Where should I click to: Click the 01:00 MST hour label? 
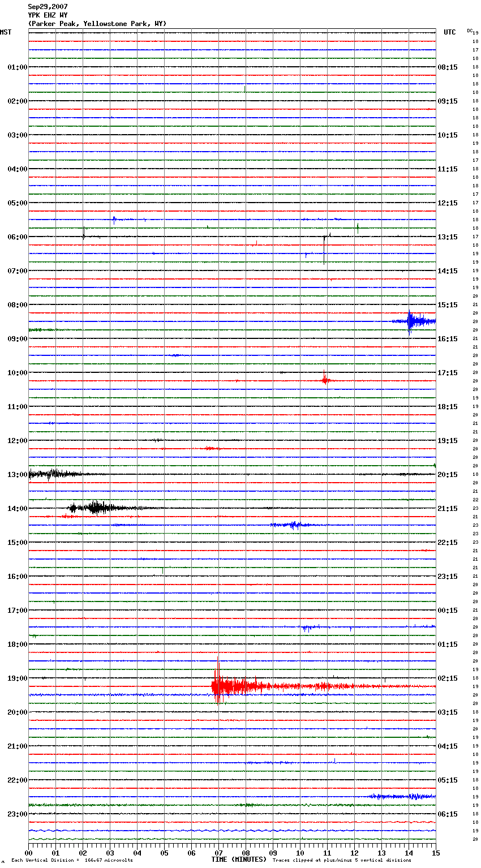pos(18,67)
